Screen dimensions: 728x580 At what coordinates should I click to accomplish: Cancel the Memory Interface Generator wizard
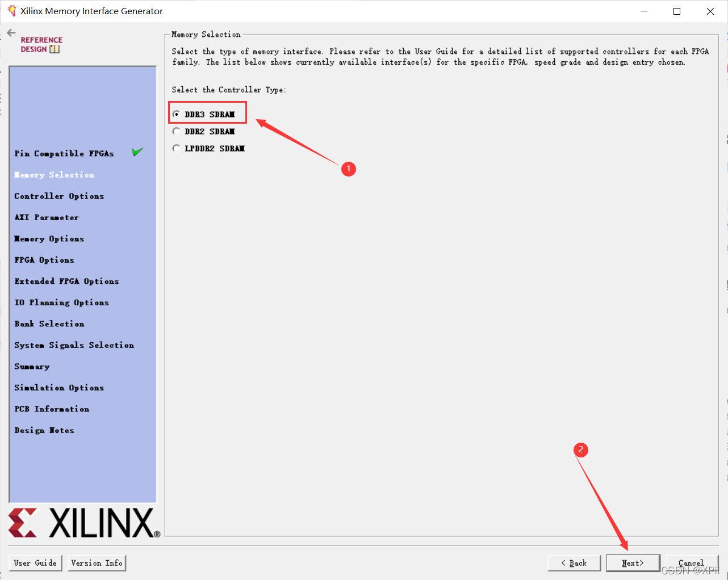click(691, 563)
